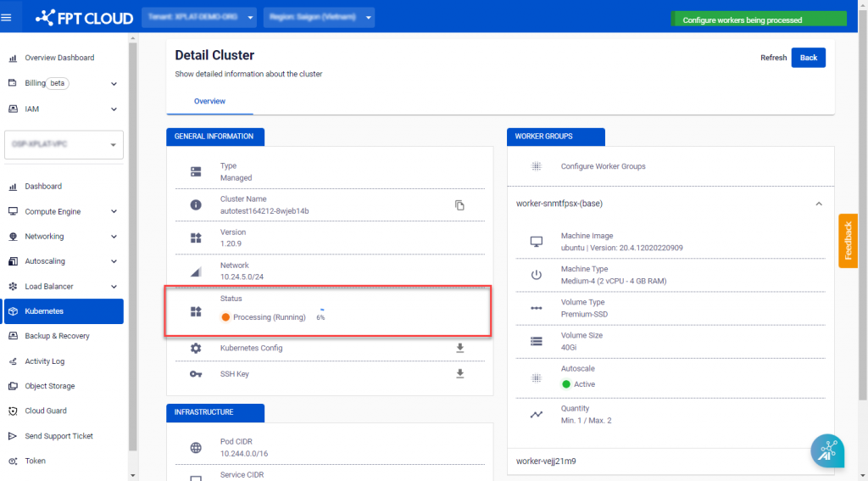868x481 pixels.
Task: Open Cloud Guard from sidebar
Action: click(x=46, y=411)
